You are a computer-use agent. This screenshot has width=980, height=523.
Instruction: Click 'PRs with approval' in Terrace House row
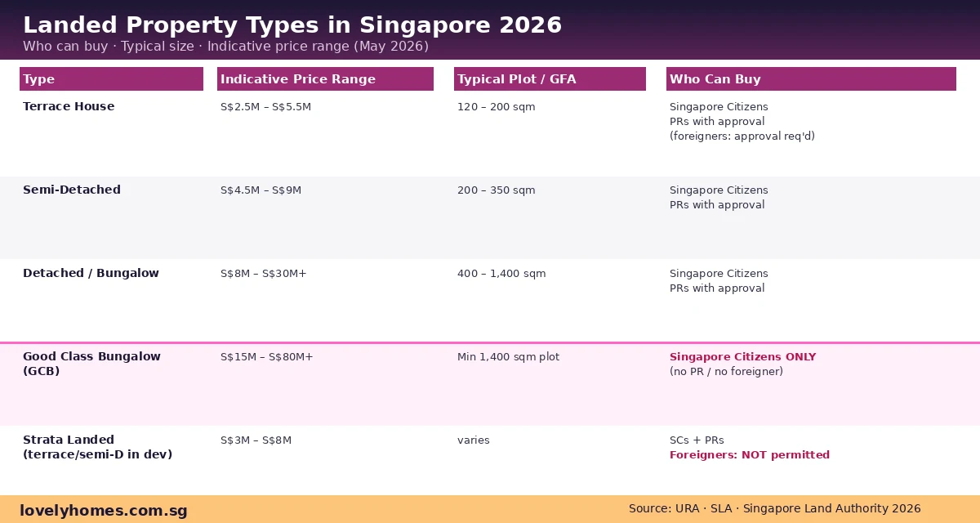tap(717, 122)
